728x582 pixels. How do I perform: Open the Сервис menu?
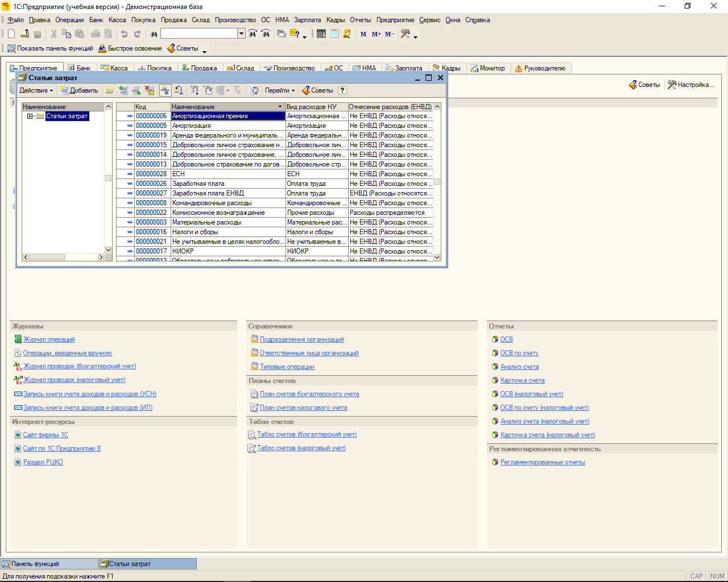pos(429,20)
